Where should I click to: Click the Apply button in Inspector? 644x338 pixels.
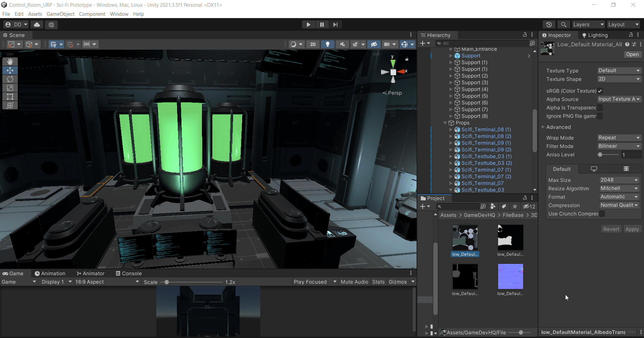tap(632, 229)
